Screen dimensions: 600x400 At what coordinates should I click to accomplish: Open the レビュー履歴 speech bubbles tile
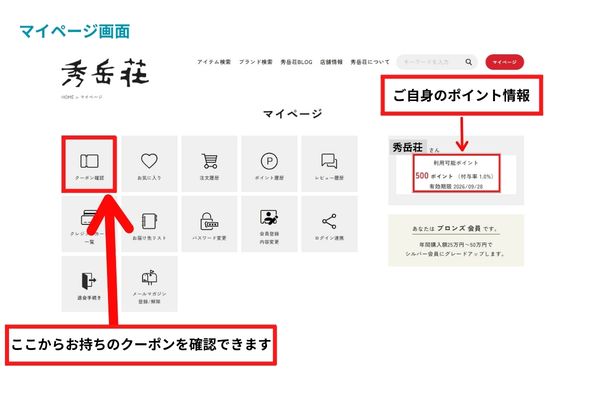tap(329, 164)
